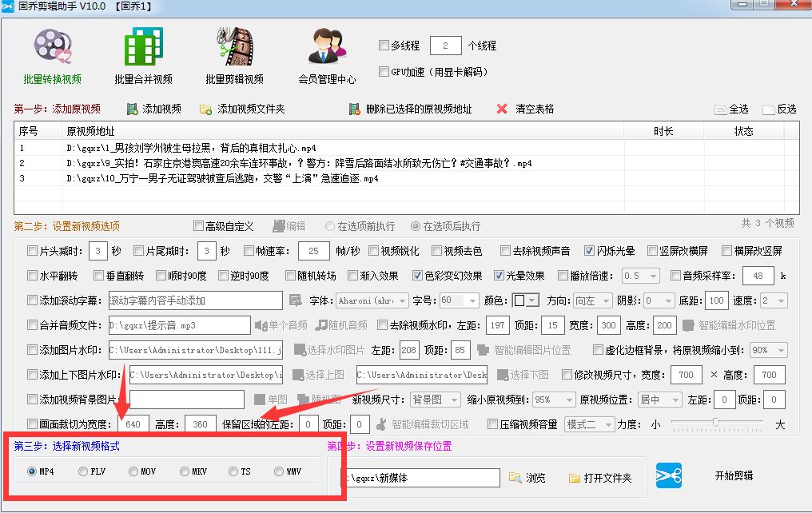Screen dimensions: 812x513
Task: Click the 添加视频 add video icon
Action: tap(133, 109)
